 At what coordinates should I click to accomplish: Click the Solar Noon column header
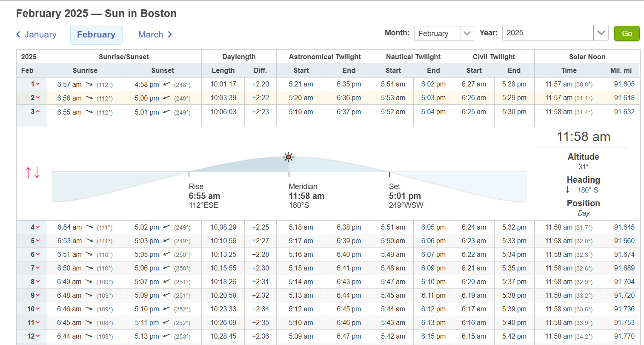[587, 57]
